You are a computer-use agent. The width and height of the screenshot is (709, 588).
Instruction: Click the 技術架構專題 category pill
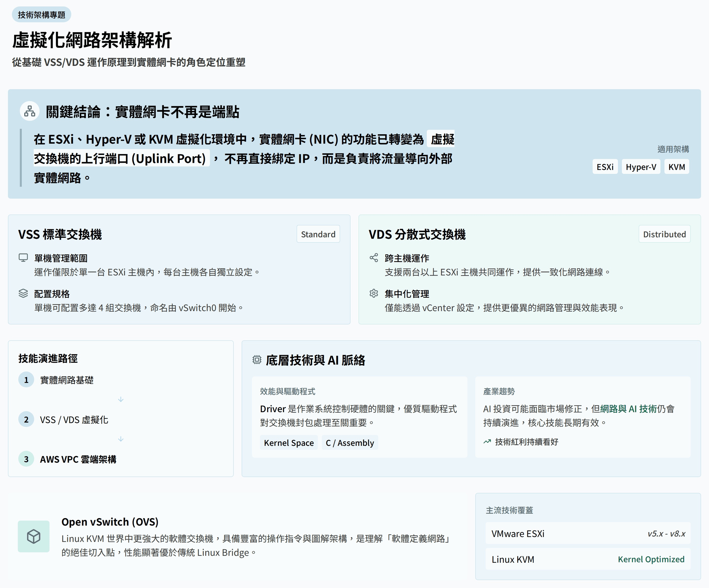point(41,14)
